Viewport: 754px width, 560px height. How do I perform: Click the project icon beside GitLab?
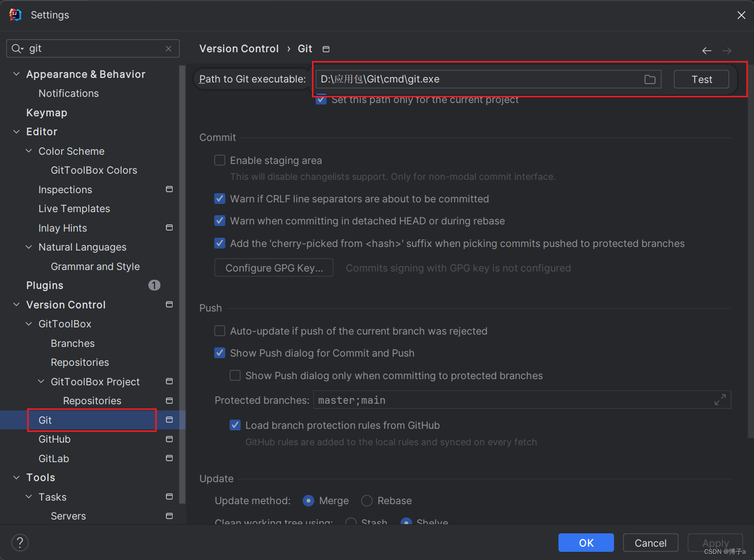[x=169, y=458]
